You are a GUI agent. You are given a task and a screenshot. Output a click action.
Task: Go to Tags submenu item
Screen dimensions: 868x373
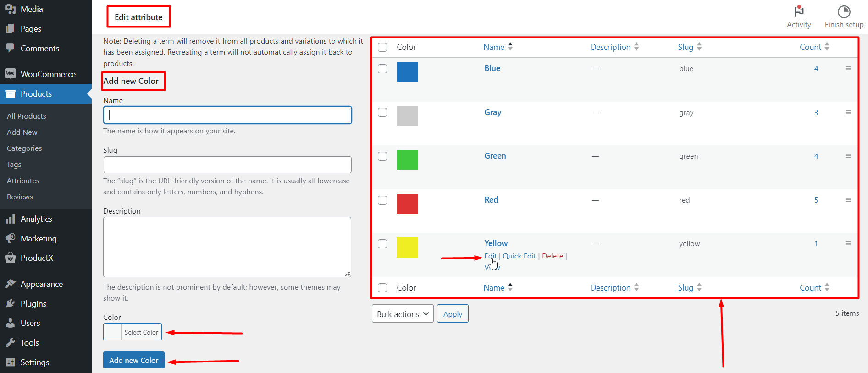coord(14,164)
